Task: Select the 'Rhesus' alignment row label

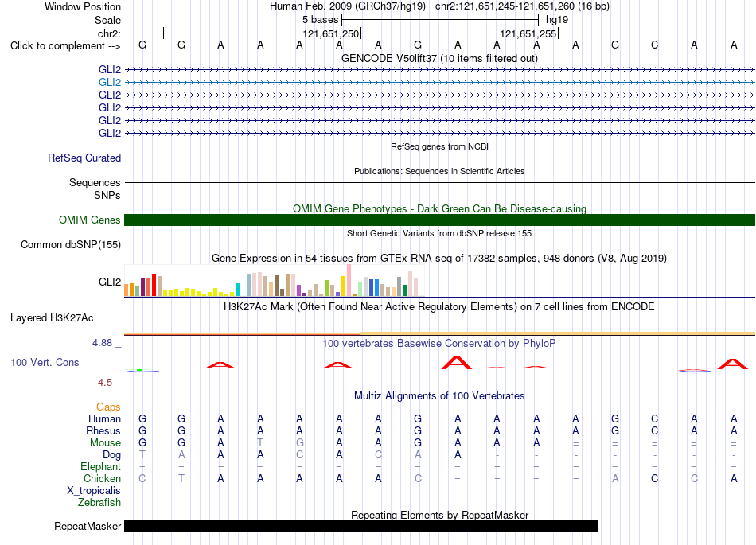Action: [103, 430]
